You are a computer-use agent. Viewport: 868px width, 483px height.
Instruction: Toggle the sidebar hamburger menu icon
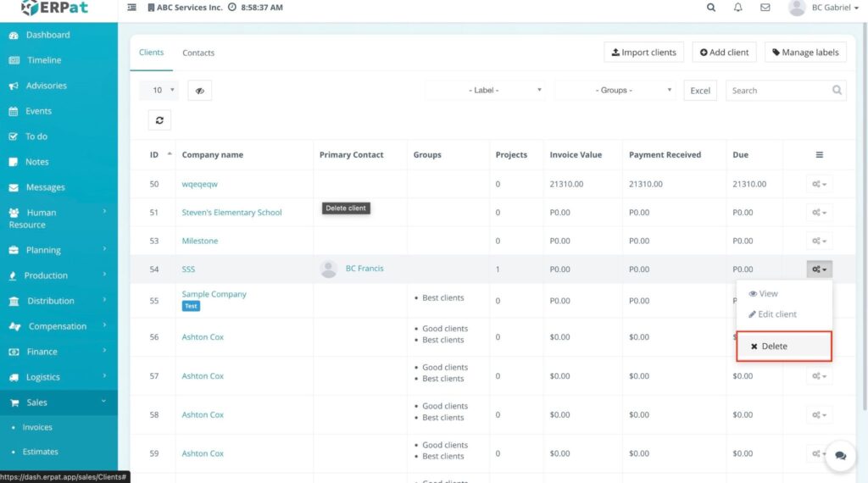(131, 8)
